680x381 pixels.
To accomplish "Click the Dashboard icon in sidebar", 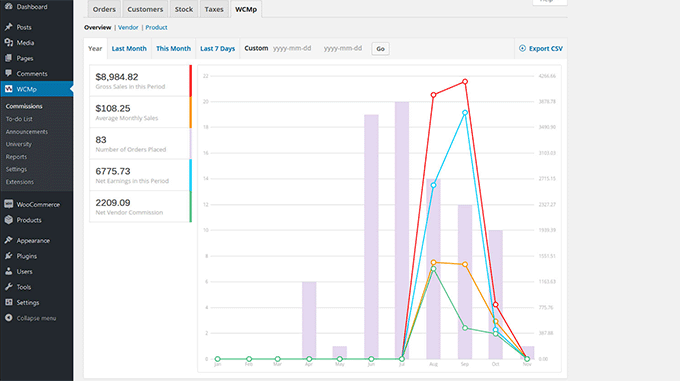I will pos(9,7).
